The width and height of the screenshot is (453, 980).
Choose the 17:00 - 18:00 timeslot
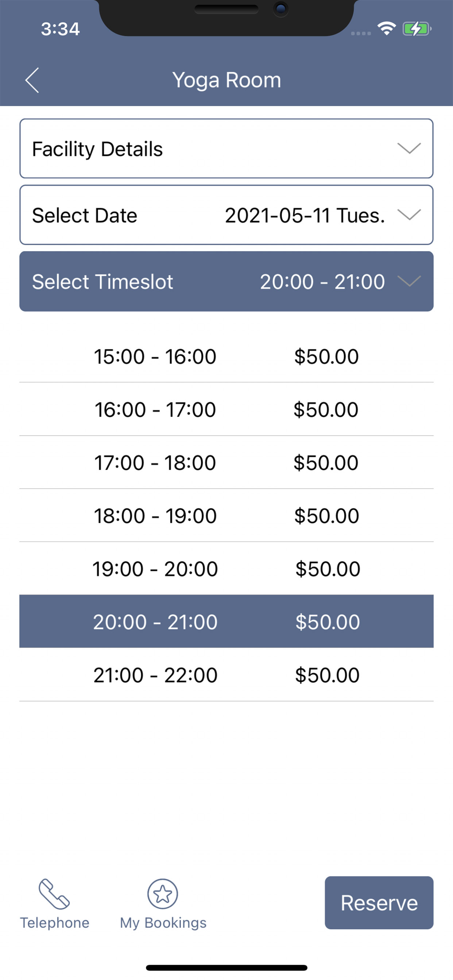pos(226,463)
